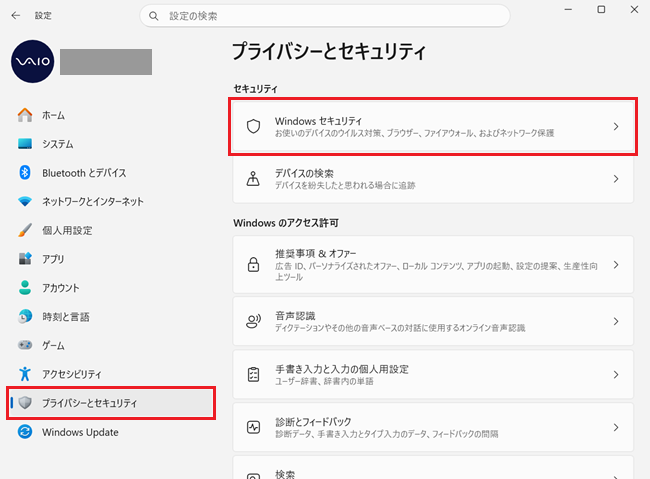Click the 個人用設定 paintbrush icon
Viewport: 650px width, 479px height.
(x=25, y=230)
